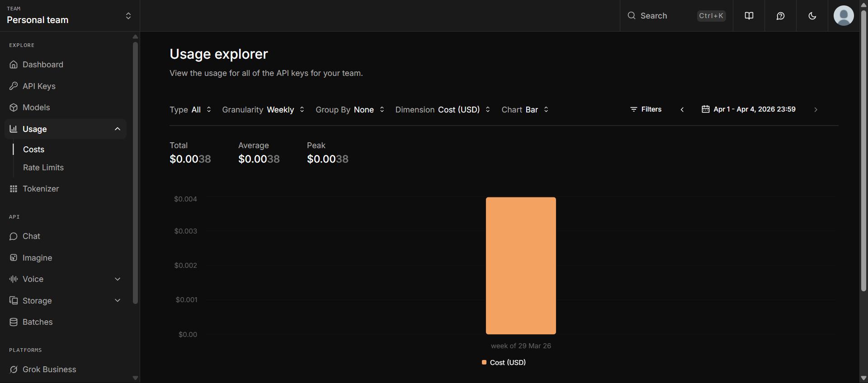Open the Dimension Cost (USD) dropdown
The height and width of the screenshot is (383, 868).
pos(443,110)
